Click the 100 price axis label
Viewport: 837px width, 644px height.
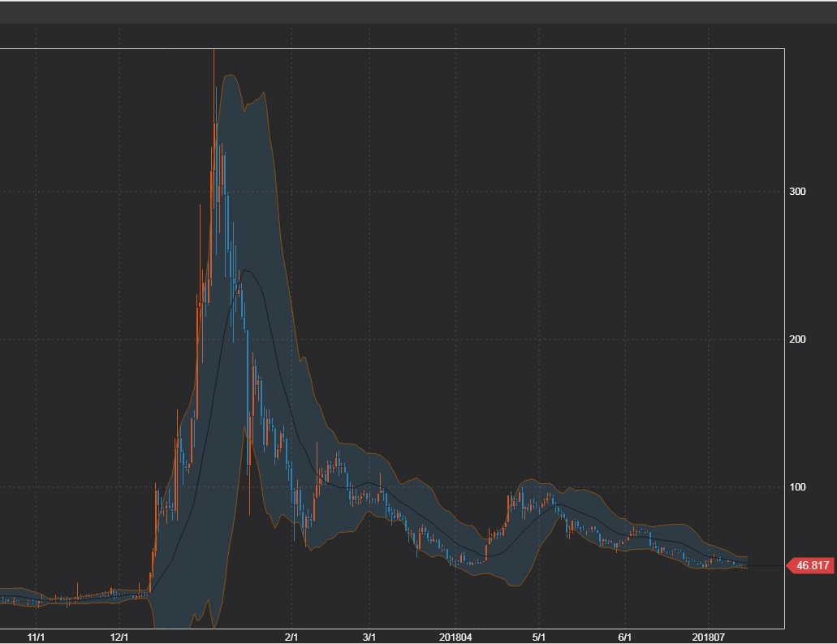pos(797,487)
